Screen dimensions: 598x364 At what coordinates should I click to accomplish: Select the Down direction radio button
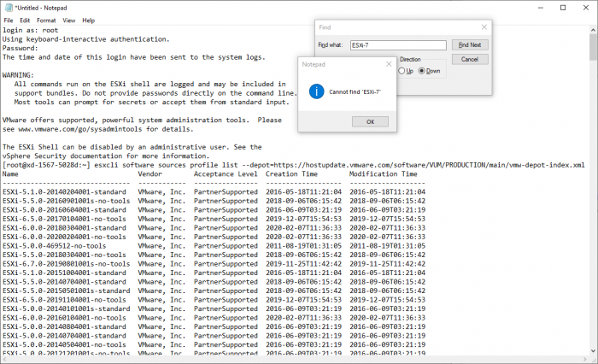[430, 71]
